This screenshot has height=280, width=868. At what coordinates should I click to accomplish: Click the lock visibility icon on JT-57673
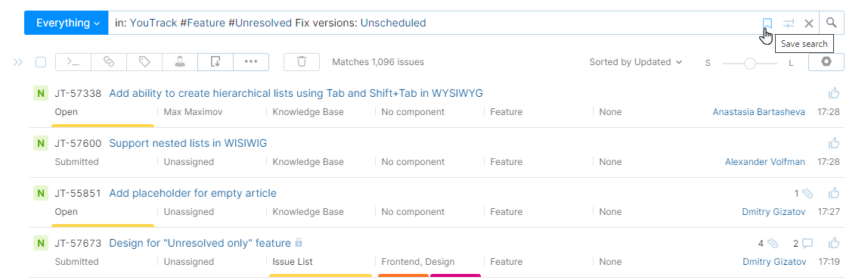click(x=299, y=242)
